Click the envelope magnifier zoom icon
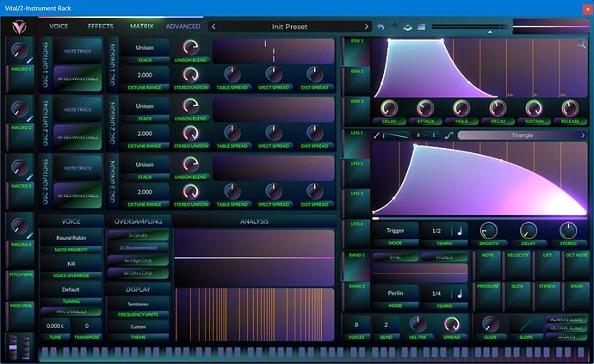Screen dimensions: 594x364 tap(581, 45)
